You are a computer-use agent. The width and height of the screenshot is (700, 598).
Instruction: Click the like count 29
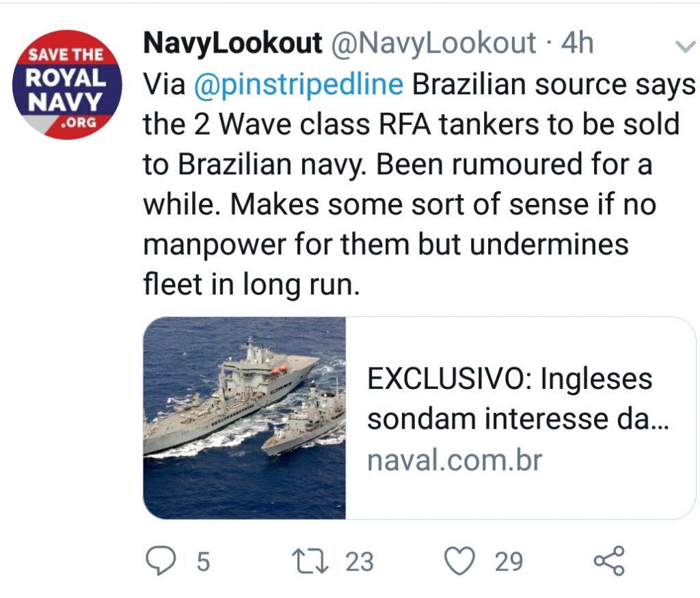click(x=509, y=561)
